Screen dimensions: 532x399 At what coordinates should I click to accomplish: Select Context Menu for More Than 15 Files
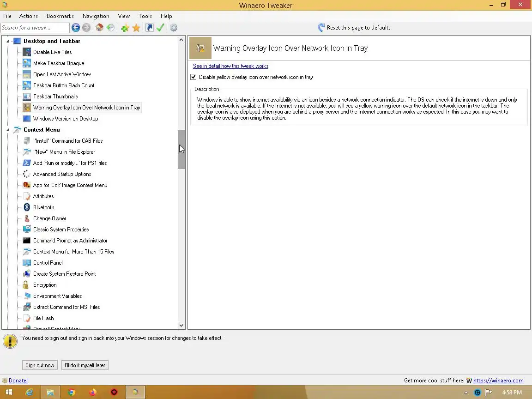pyautogui.click(x=73, y=251)
